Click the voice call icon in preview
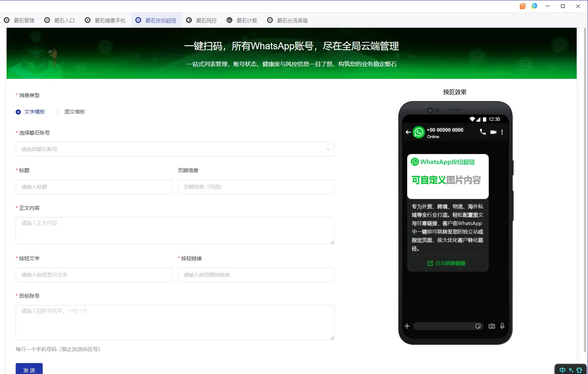Viewport: 588px width, 374px height. pyautogui.click(x=483, y=132)
